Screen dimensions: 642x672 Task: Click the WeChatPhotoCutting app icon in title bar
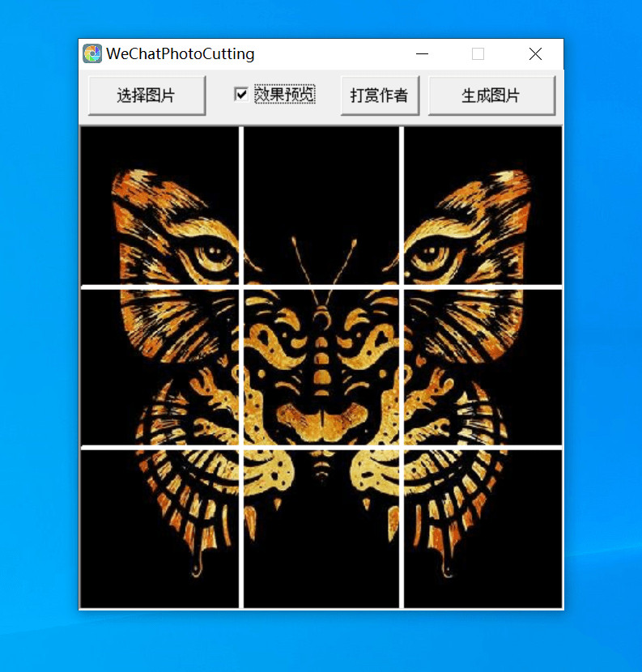tap(92, 54)
